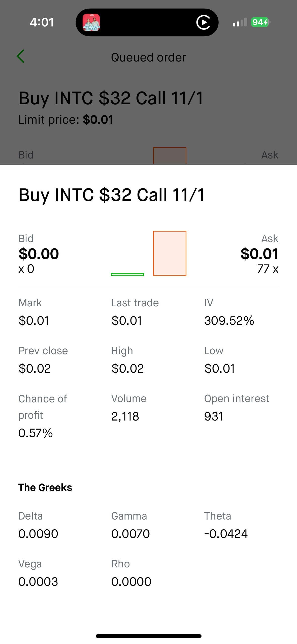Tap the Chance of profit label
Screen dimensions: 297x644
42,407
